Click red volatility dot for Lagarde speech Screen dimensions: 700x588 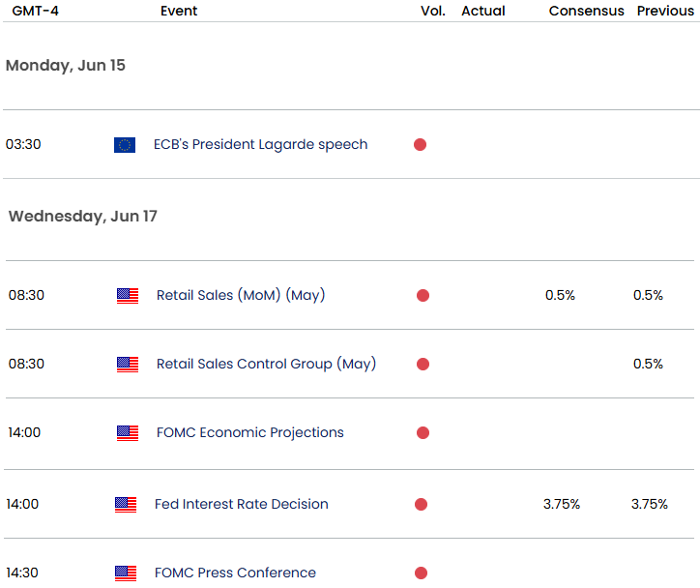click(x=420, y=145)
